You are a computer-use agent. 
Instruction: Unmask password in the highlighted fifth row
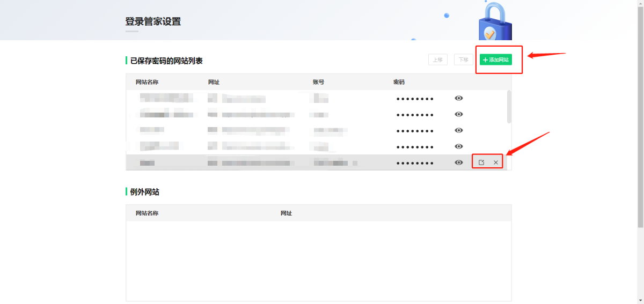pos(458,162)
